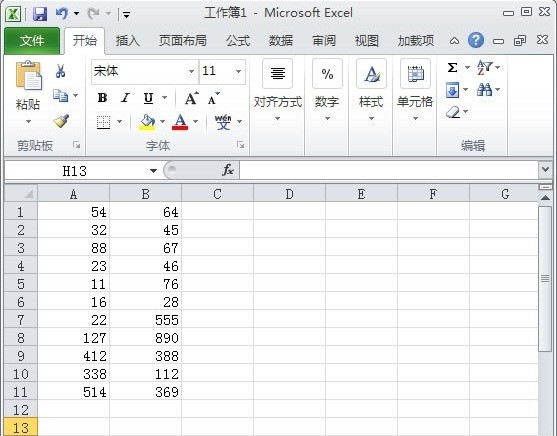Click the vertical scrollbar thumb
The height and width of the screenshot is (436, 557).
[545, 279]
